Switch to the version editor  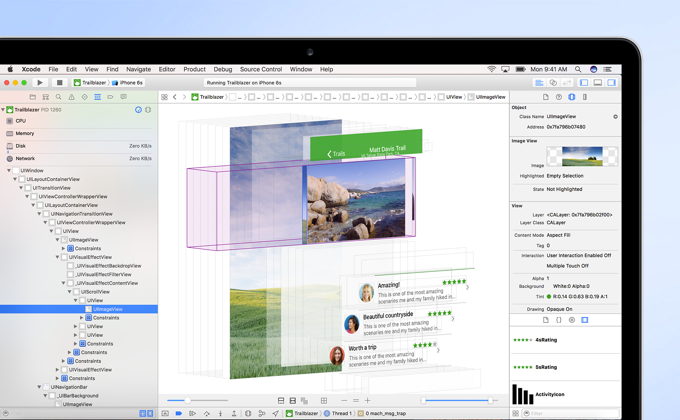click(x=566, y=83)
